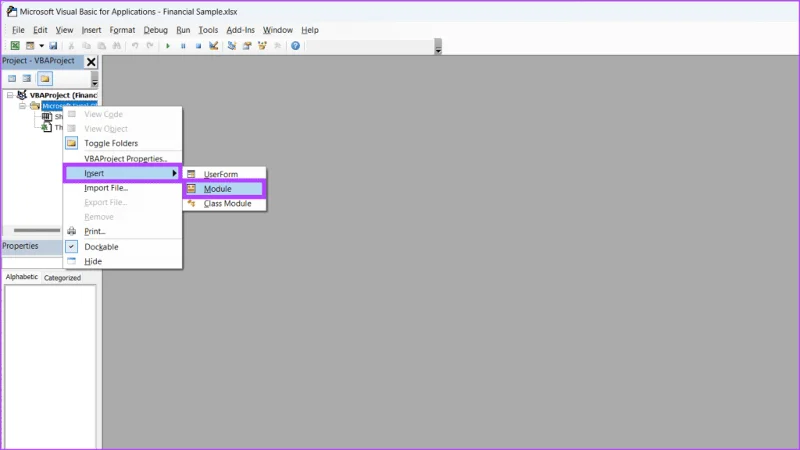Open the Add-Ins menu
Screen dimensions: 800x450
coord(240,30)
